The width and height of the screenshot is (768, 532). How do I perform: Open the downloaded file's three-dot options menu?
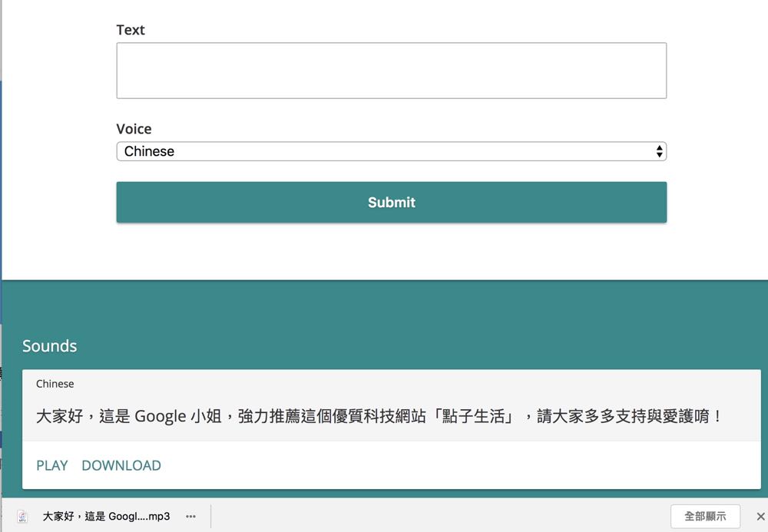click(x=190, y=517)
